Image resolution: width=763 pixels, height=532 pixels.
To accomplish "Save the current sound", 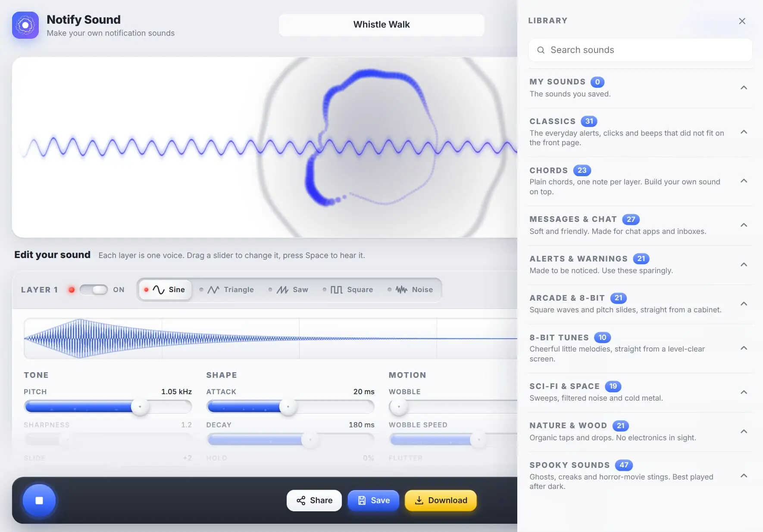I will pos(373,501).
